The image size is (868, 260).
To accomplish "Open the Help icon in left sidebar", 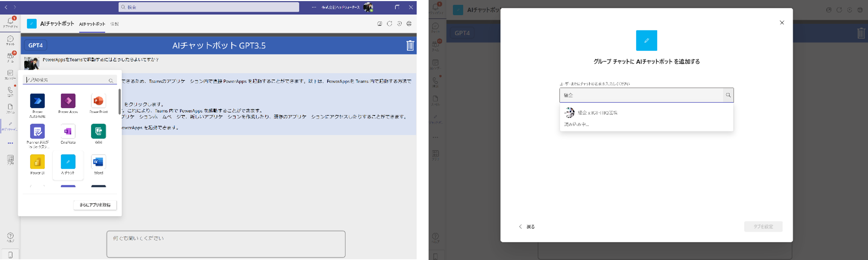I will 10,237.
